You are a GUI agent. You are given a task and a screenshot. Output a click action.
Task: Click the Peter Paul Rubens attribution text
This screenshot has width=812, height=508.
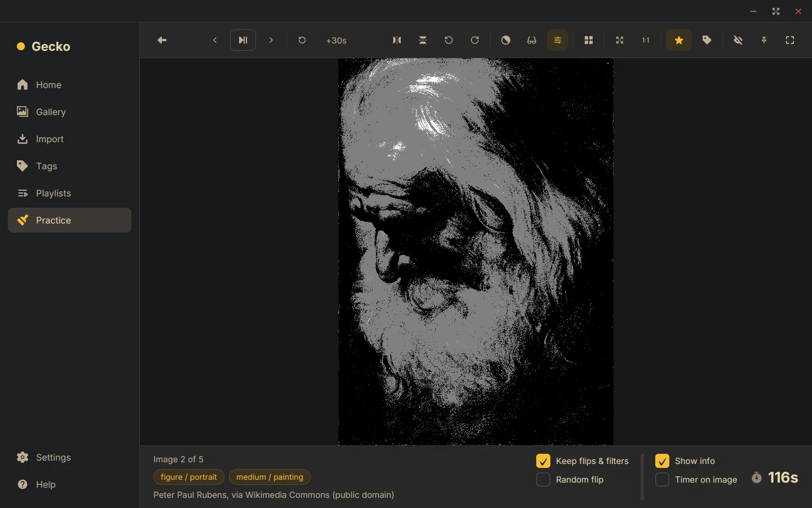click(x=273, y=495)
